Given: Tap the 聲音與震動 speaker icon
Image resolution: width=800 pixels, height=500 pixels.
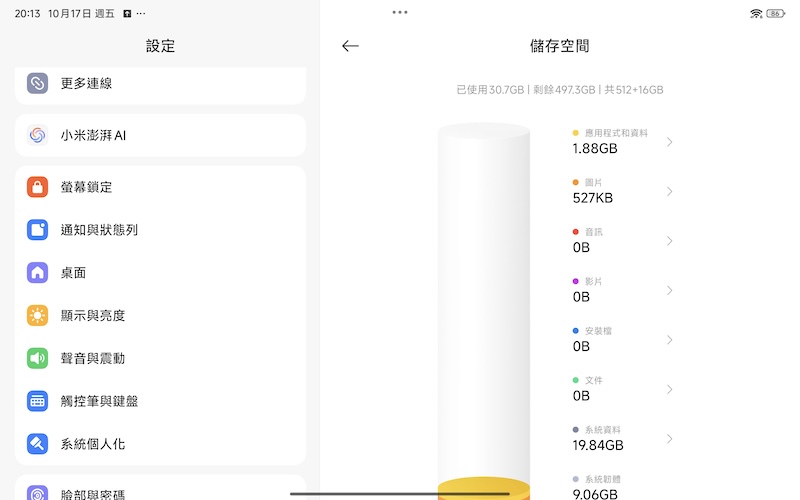Looking at the screenshot, I should pyautogui.click(x=38, y=358).
